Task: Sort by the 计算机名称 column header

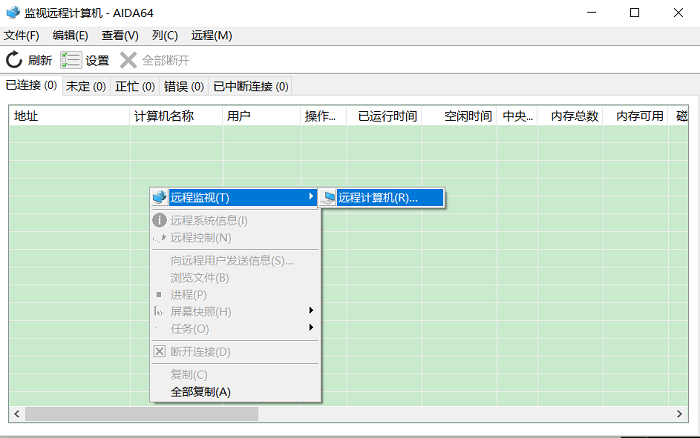Action: [x=176, y=116]
